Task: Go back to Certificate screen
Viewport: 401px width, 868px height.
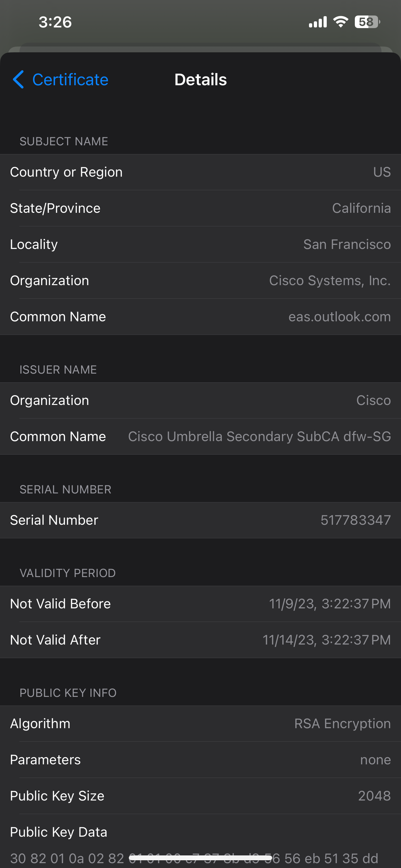Action: coord(70,80)
